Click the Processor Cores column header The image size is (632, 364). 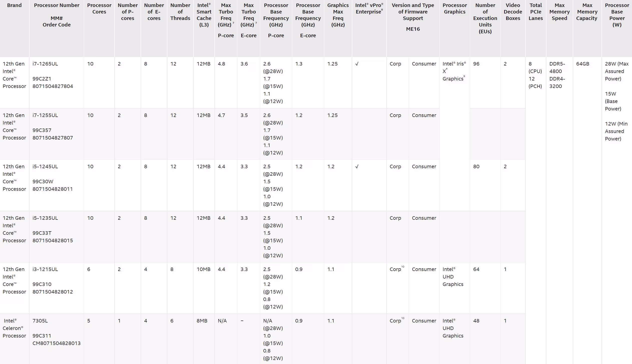click(99, 8)
